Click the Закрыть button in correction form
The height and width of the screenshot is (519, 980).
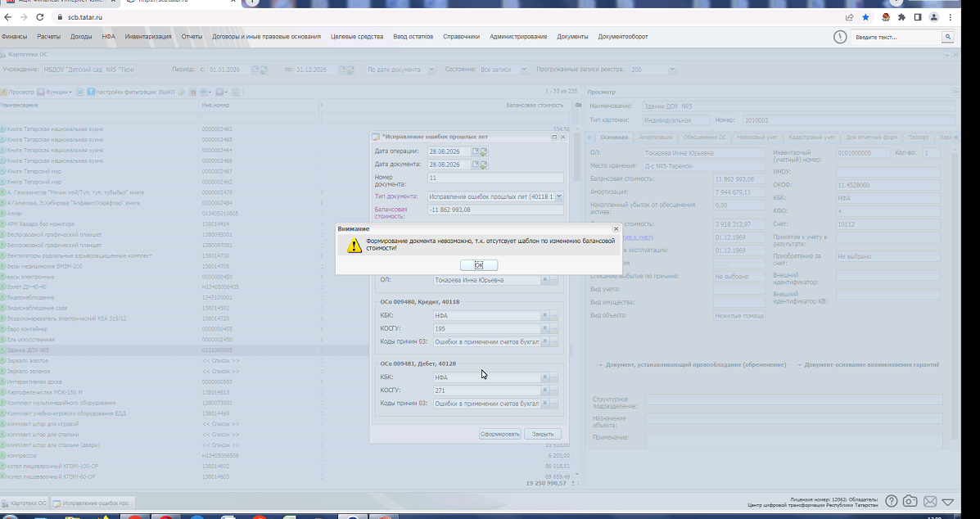click(543, 434)
